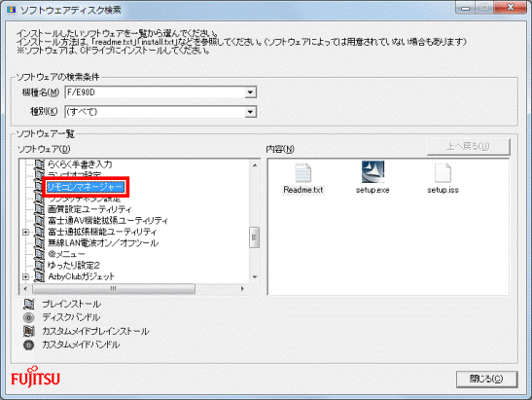Click horizontal scrollbar right arrow
This screenshot has height=400, width=532.
[x=242, y=289]
